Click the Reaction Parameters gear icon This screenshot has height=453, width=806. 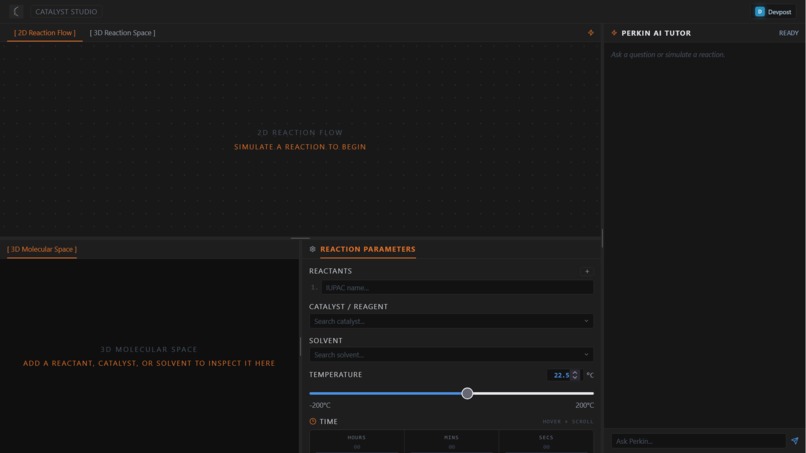(x=312, y=249)
